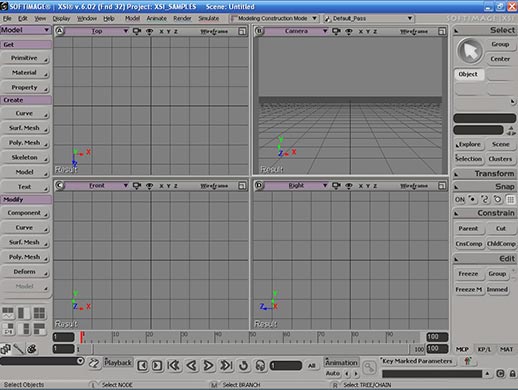The height and width of the screenshot is (390, 518).
Task: Switch to the KP/L tab
Action: pos(484,349)
